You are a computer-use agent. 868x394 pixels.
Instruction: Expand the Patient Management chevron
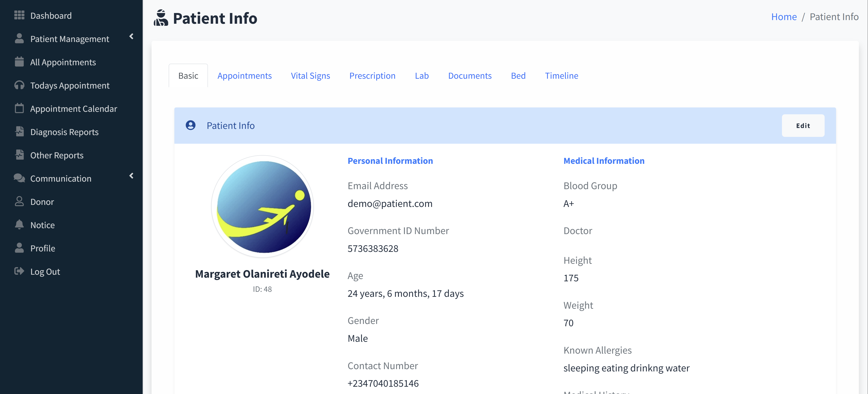point(131,36)
